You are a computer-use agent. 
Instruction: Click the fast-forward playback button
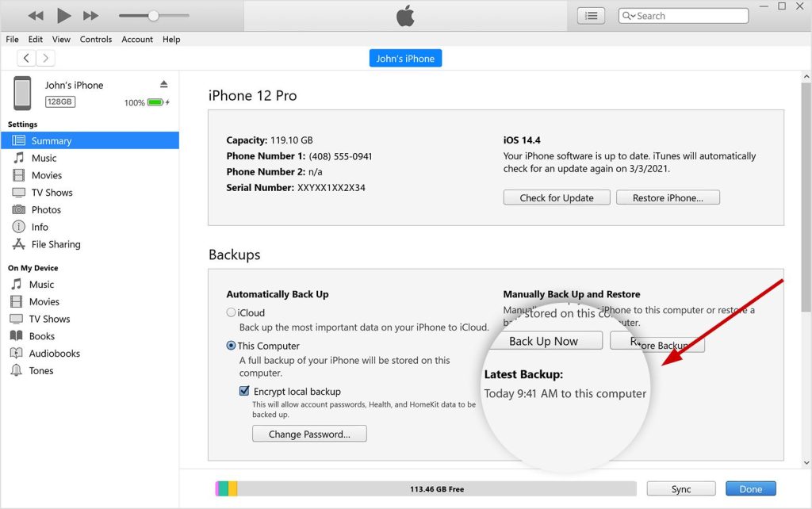pyautogui.click(x=90, y=16)
